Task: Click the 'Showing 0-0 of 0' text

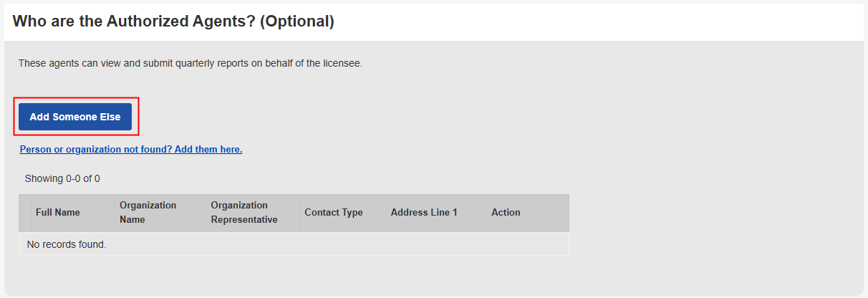Action: click(x=62, y=178)
